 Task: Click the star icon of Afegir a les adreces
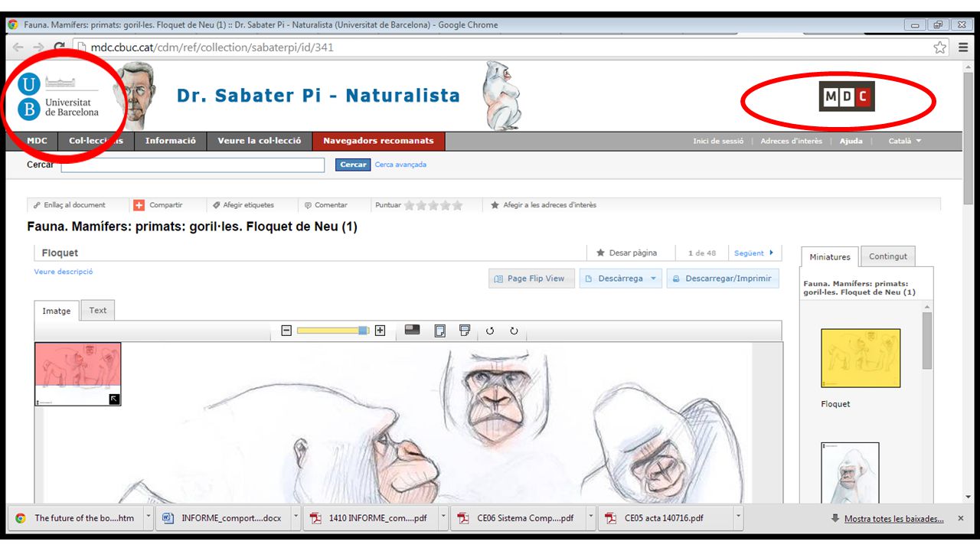495,205
